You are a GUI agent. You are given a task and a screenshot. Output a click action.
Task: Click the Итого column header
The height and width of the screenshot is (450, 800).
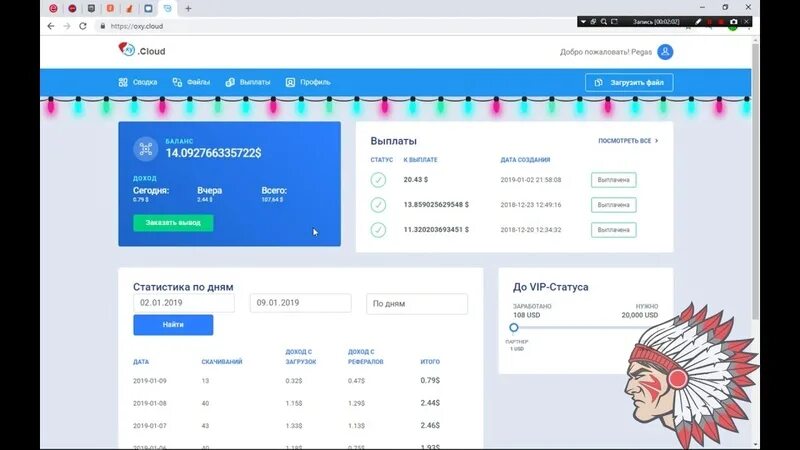[x=430, y=362]
